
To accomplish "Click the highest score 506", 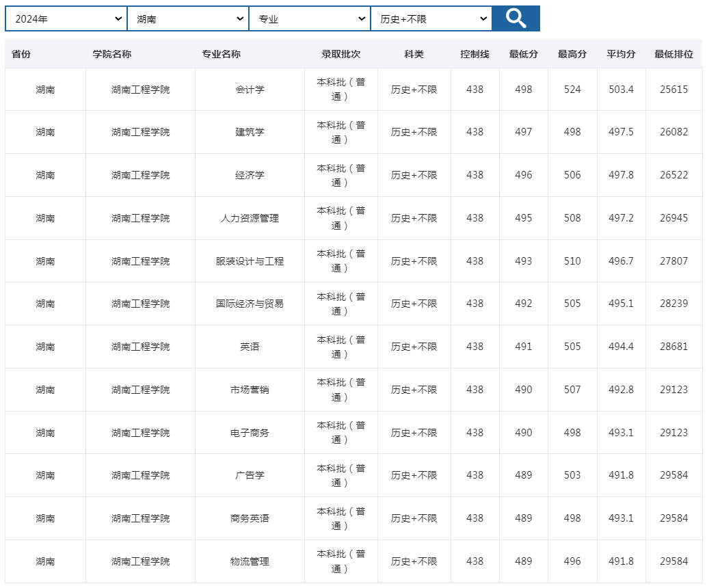I will [x=572, y=175].
